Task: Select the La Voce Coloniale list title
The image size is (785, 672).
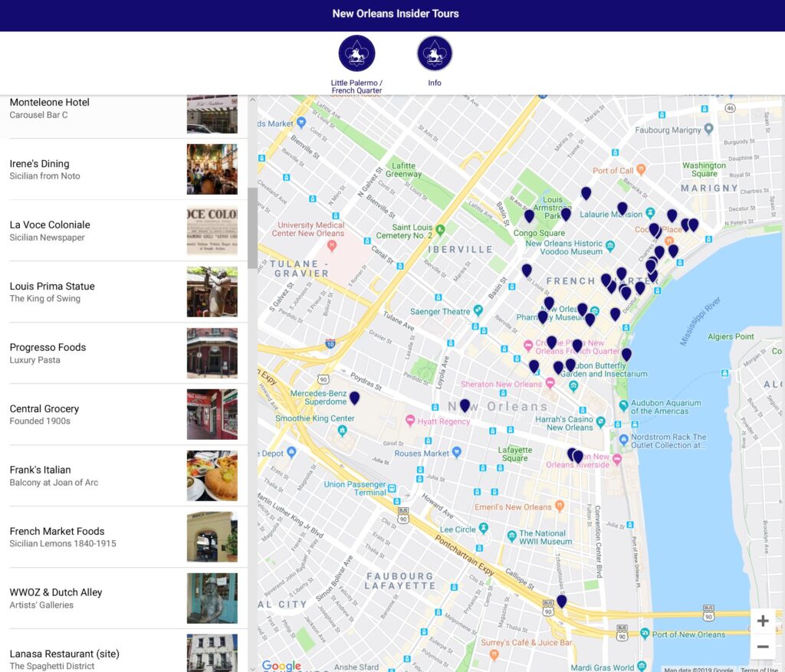Action: [50, 225]
